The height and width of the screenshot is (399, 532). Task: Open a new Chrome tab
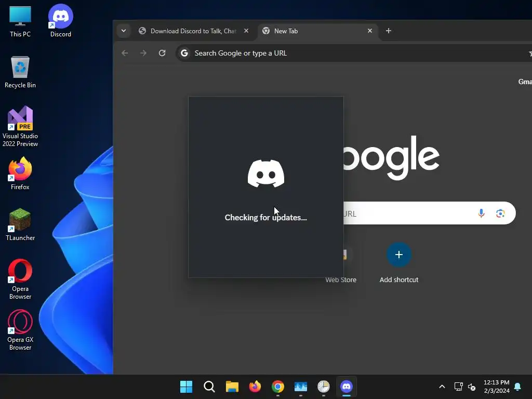coord(389,31)
